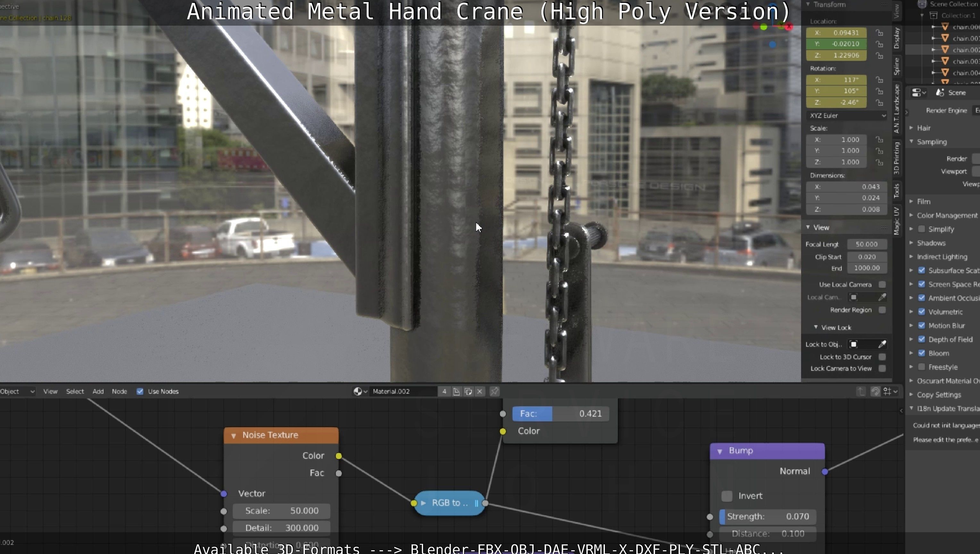Click the lock icon next to Scale Z
The image size is (980, 554).
point(879,163)
